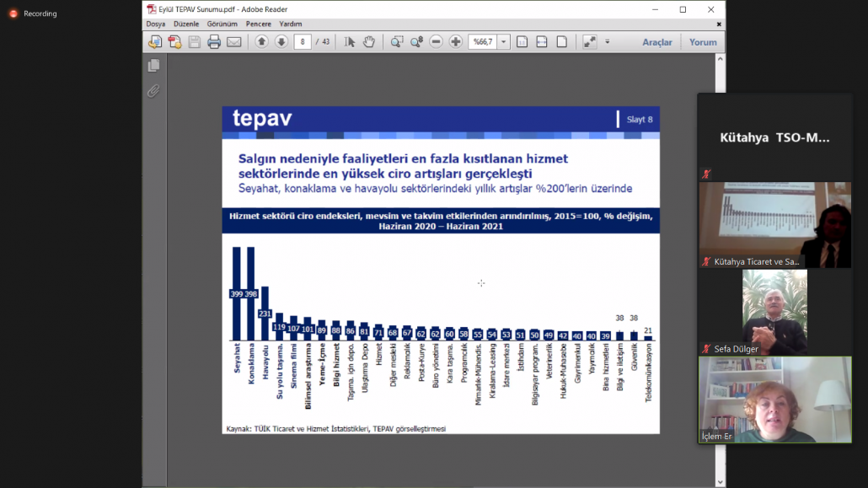Click the create PDF online icon
This screenshot has width=868, height=488.
click(175, 42)
